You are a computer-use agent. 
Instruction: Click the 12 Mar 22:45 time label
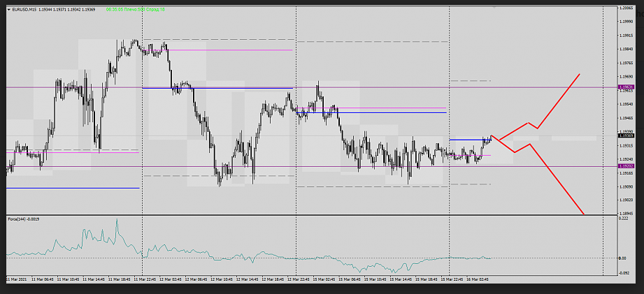(x=297, y=279)
